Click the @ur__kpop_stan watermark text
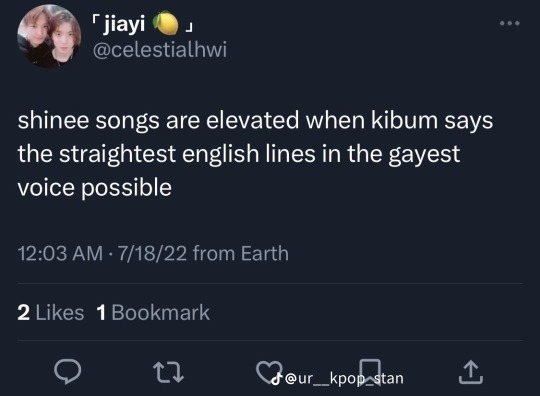Screen dimensions: 540x396 [344, 379]
